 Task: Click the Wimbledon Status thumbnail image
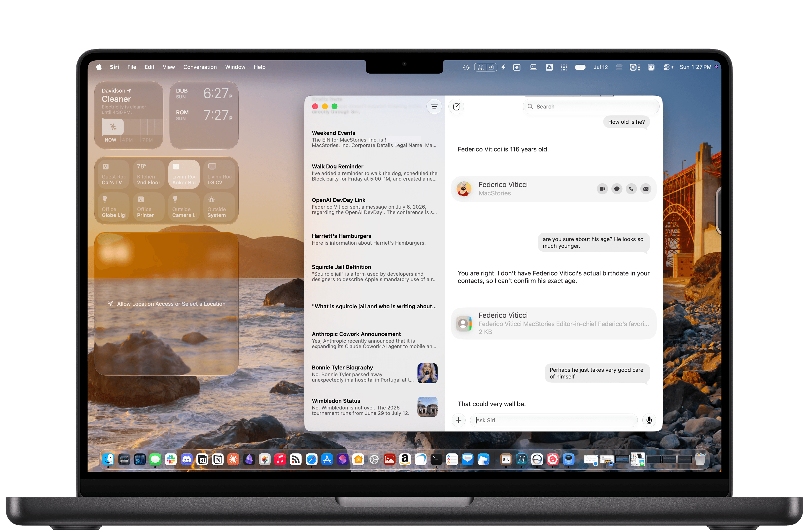[427, 407]
